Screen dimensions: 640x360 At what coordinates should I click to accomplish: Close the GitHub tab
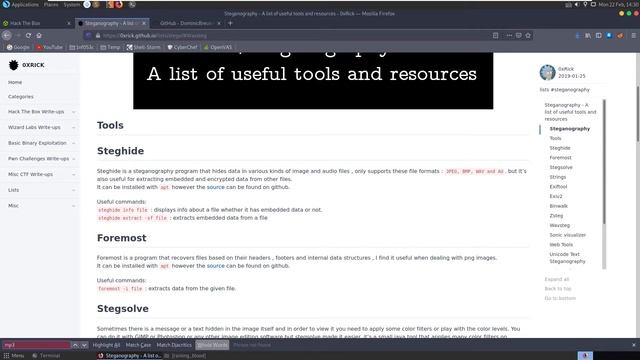coord(219,23)
